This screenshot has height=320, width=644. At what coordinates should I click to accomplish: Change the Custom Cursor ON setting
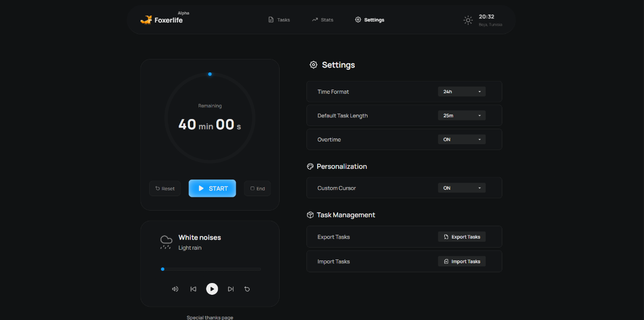(x=462, y=188)
